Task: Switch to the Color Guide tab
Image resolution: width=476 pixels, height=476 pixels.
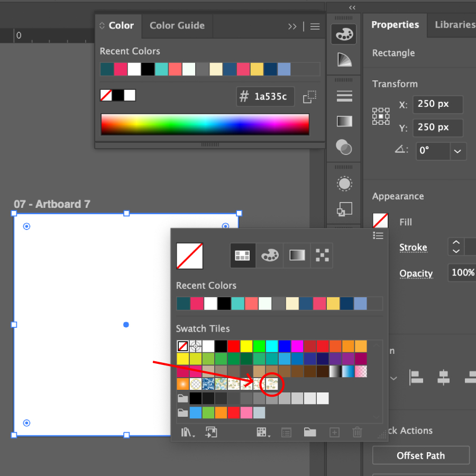Action: (x=177, y=25)
